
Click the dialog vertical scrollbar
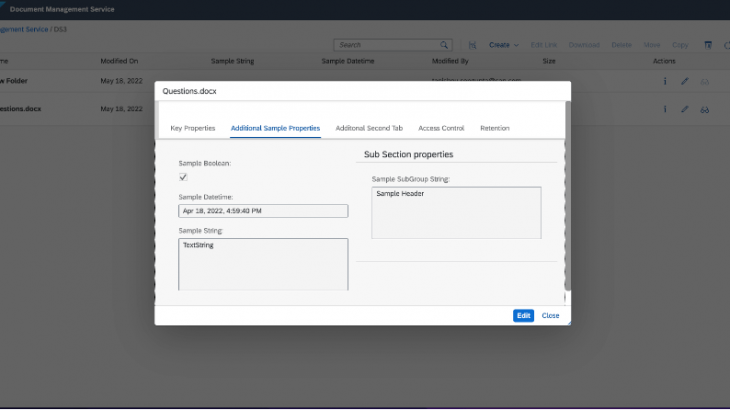coord(568,195)
